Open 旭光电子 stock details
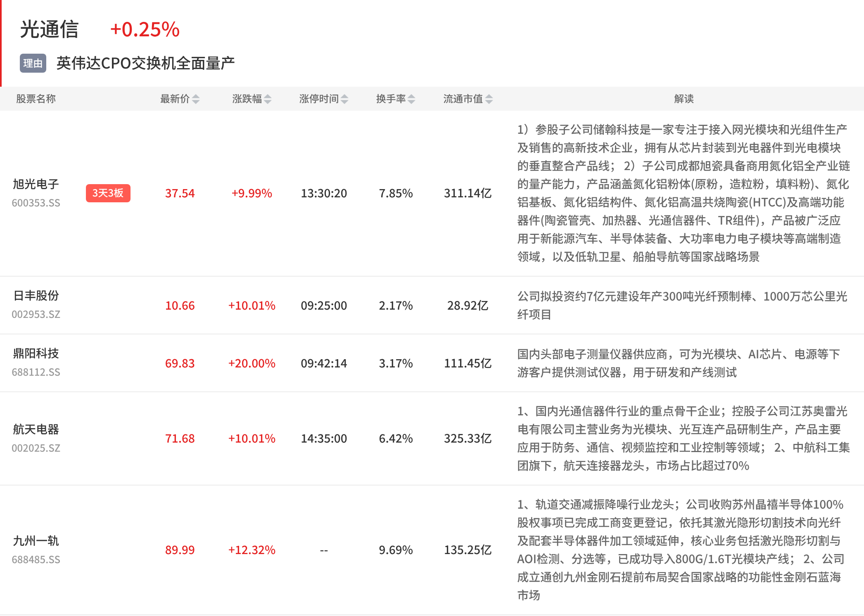The image size is (864, 616). point(36,184)
